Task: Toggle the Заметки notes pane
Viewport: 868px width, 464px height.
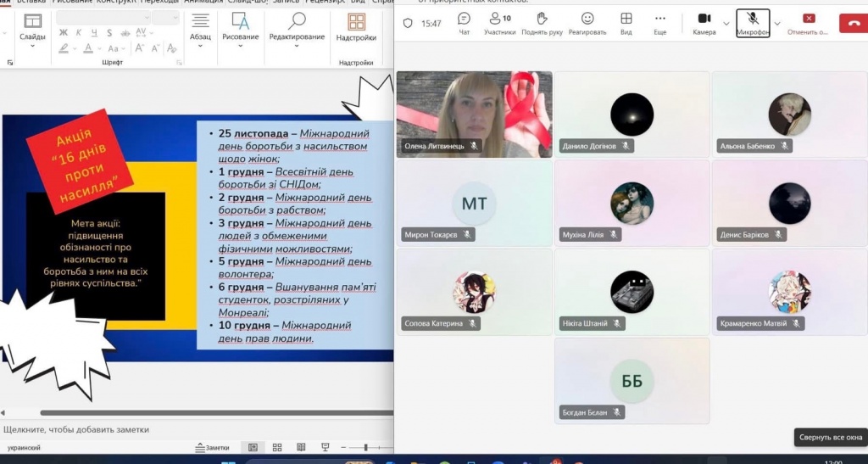Action: (x=212, y=447)
